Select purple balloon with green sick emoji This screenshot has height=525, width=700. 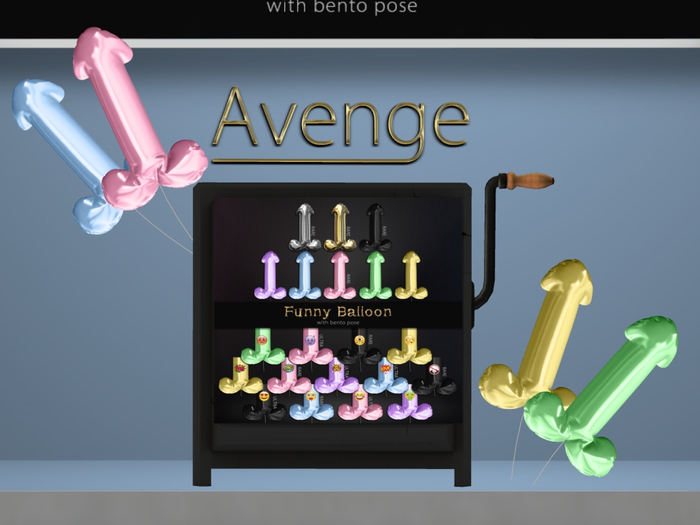coord(410,404)
